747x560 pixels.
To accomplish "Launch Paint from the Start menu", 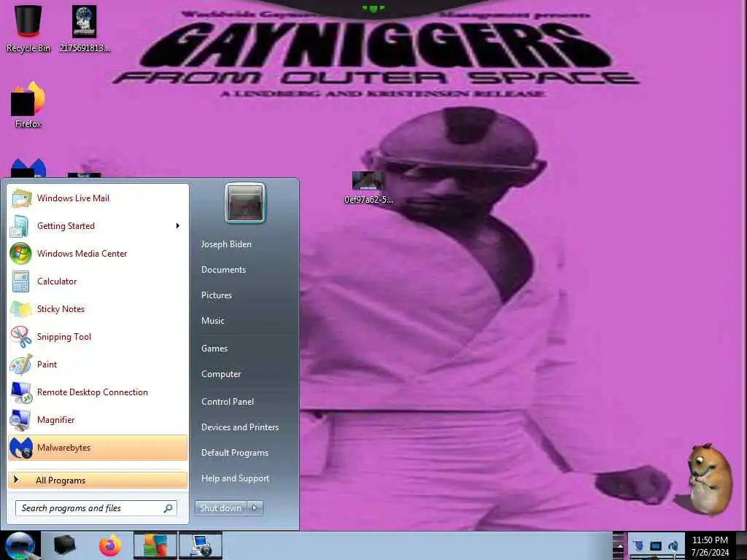I will 98,365.
